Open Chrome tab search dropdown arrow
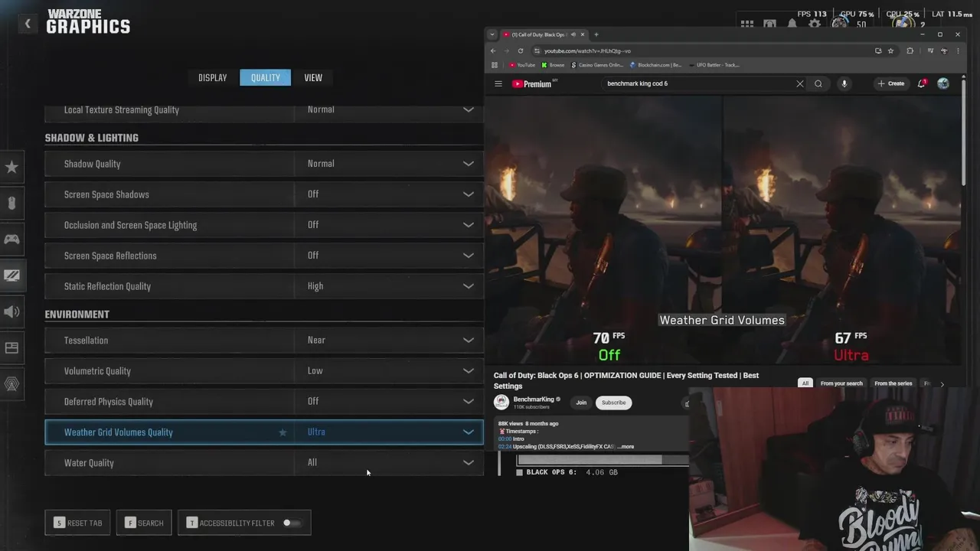980x551 pixels. point(492,34)
